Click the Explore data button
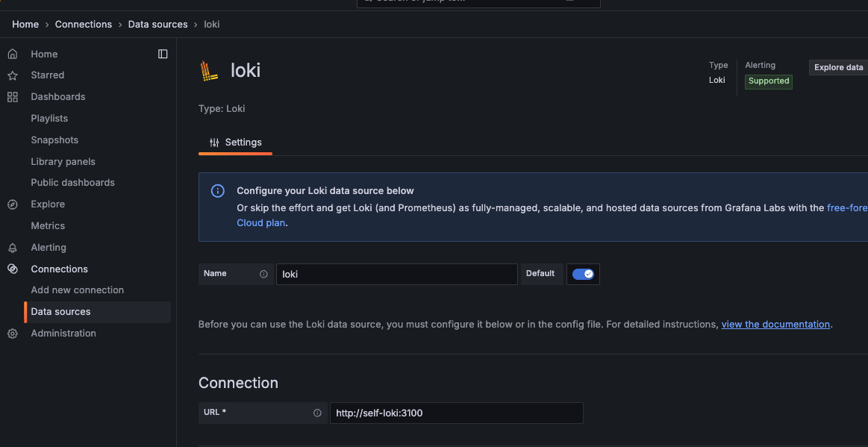Image resolution: width=868 pixels, height=447 pixels. click(838, 67)
